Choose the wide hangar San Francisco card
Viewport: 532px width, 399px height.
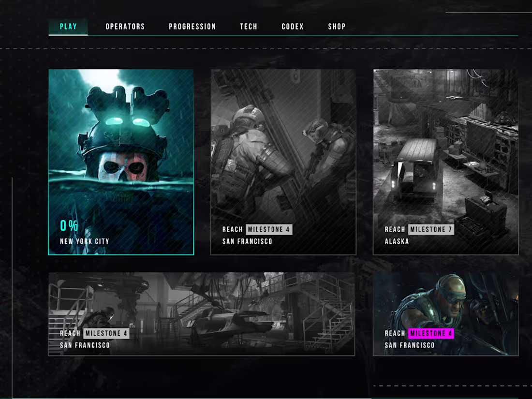202,314
